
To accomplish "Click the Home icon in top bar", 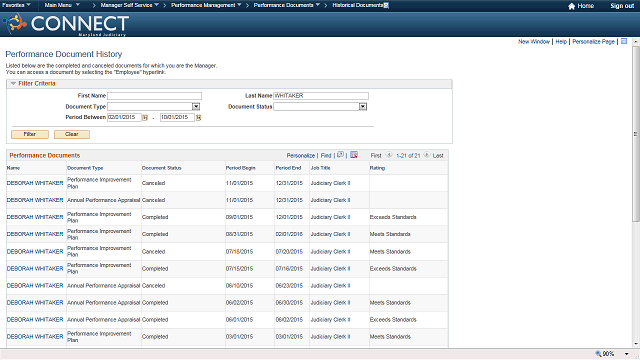I will click(x=571, y=6).
